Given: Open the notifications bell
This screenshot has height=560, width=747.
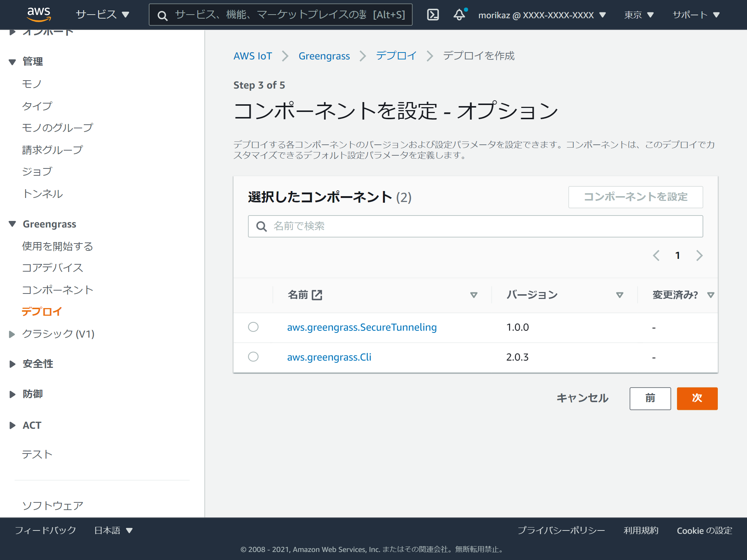Looking at the screenshot, I should point(459,15).
